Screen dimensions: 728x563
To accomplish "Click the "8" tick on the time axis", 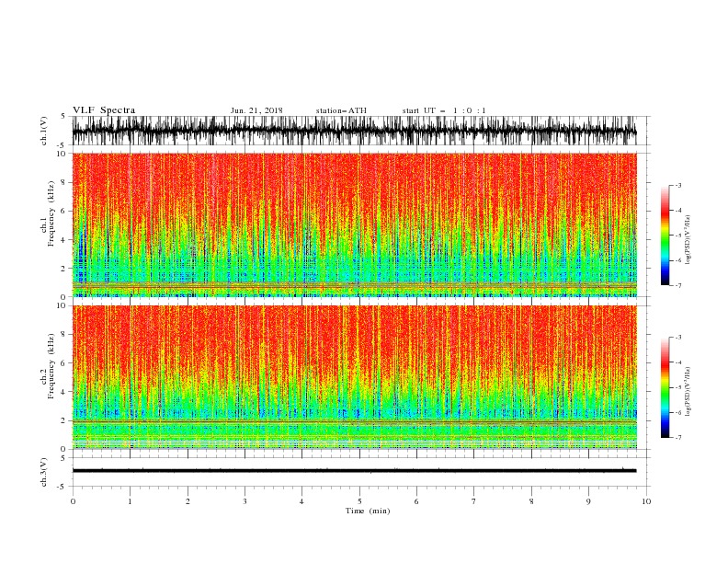I will [531, 501].
